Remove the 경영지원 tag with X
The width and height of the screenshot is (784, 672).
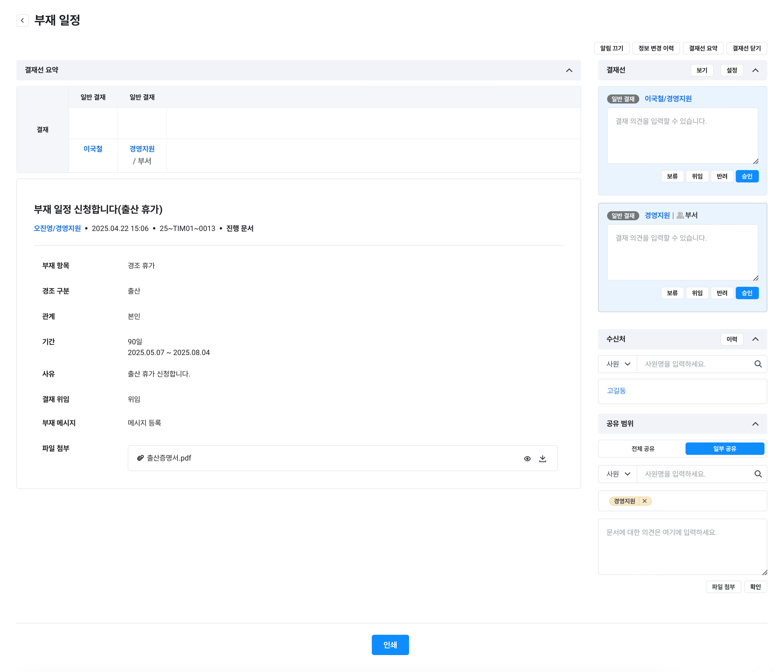644,501
